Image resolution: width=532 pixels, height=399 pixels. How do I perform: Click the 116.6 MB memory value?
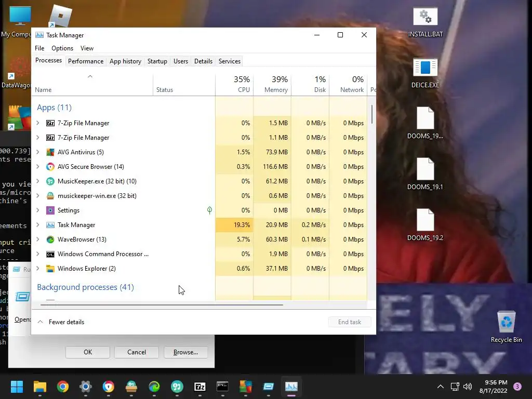coord(275,167)
